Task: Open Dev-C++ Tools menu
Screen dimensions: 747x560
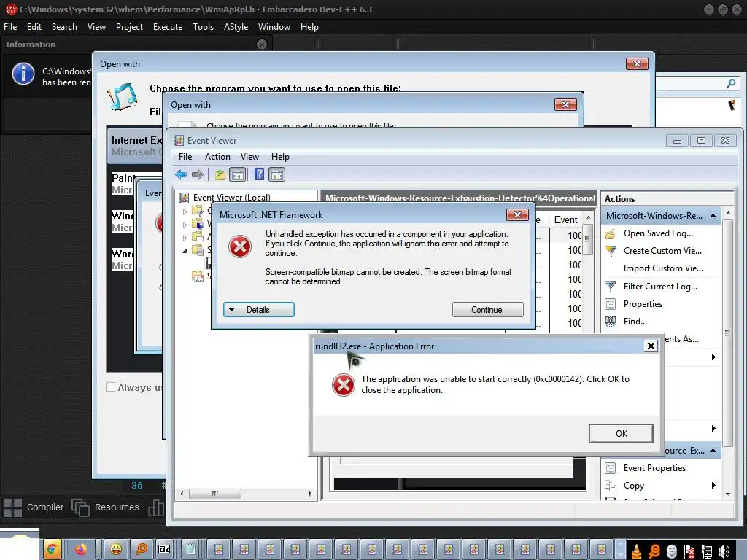Action: point(203,27)
